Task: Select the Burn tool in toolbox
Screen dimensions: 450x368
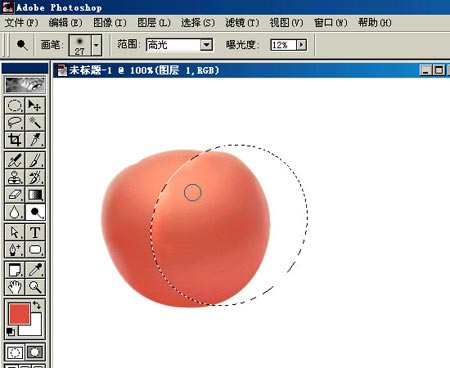Action: coord(35,212)
